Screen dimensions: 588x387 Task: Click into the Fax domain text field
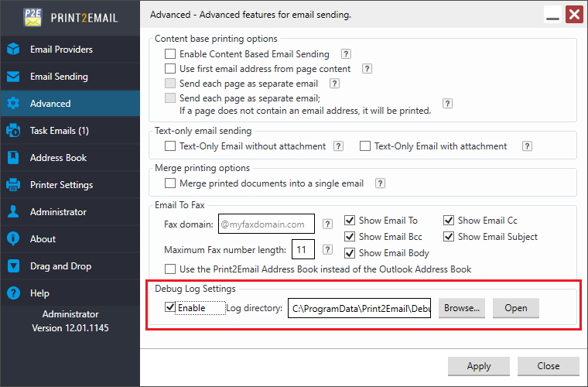[266, 224]
